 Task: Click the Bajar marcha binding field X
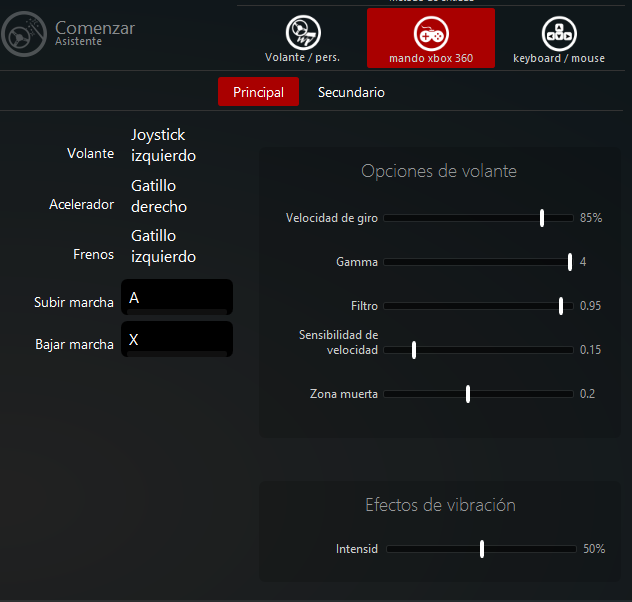click(177, 339)
